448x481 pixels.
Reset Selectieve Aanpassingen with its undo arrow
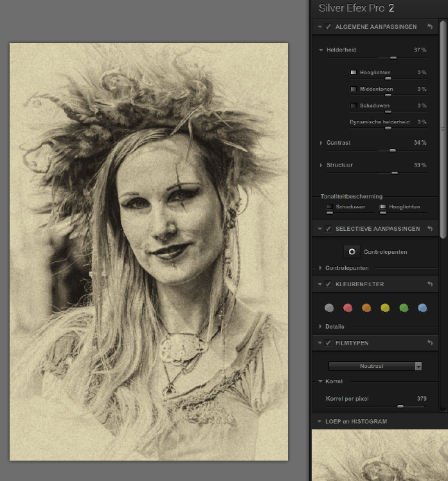pos(430,229)
